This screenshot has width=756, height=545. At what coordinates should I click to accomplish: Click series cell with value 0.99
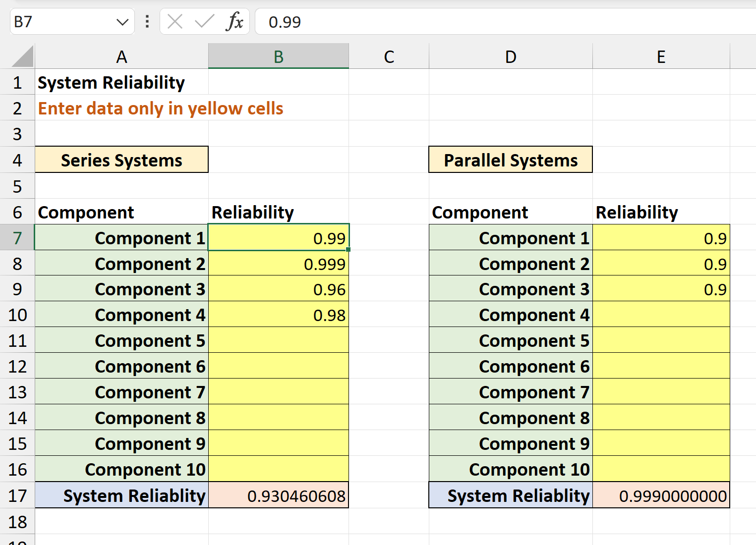click(x=279, y=237)
